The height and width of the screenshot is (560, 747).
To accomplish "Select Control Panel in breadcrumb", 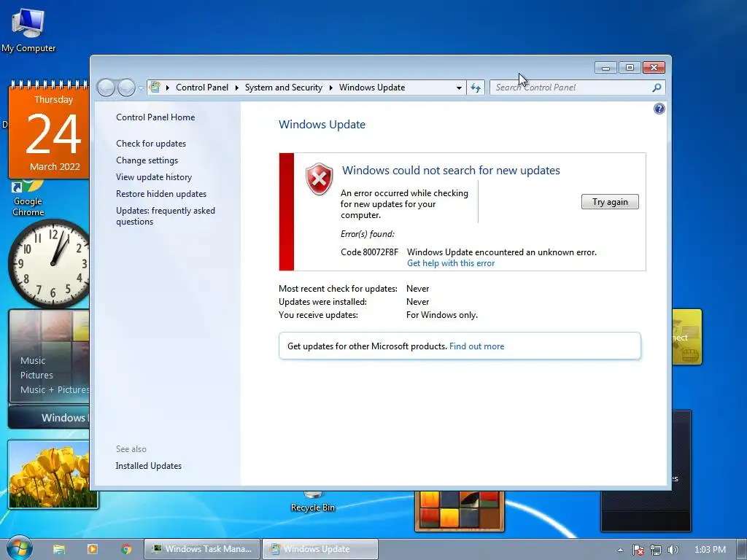I will click(202, 87).
